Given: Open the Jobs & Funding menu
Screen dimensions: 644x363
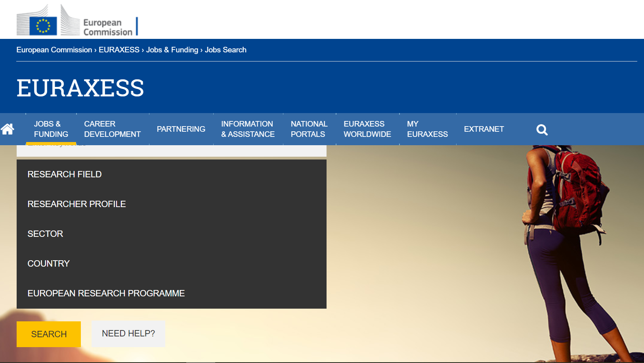Looking at the screenshot, I should 51,129.
